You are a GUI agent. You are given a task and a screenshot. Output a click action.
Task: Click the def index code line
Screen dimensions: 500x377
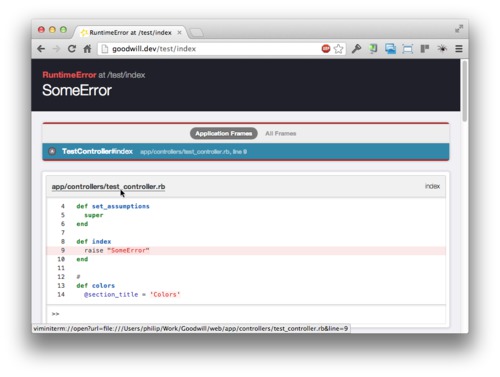click(x=94, y=242)
